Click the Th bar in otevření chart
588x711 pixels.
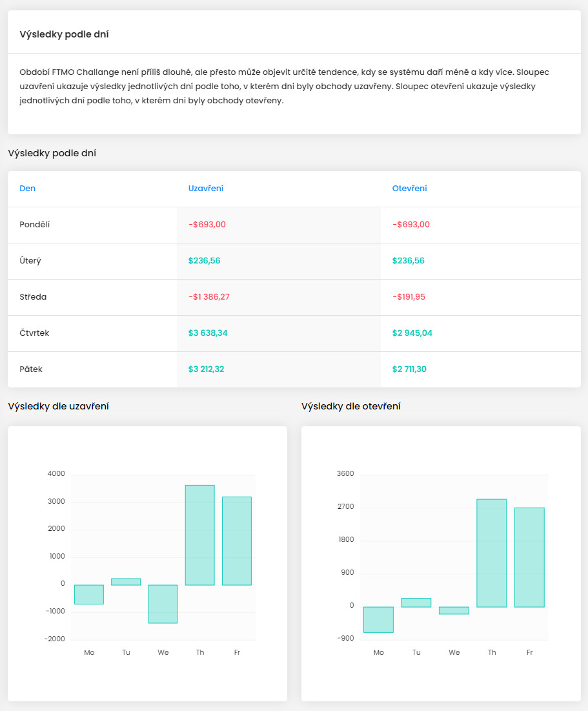491,553
